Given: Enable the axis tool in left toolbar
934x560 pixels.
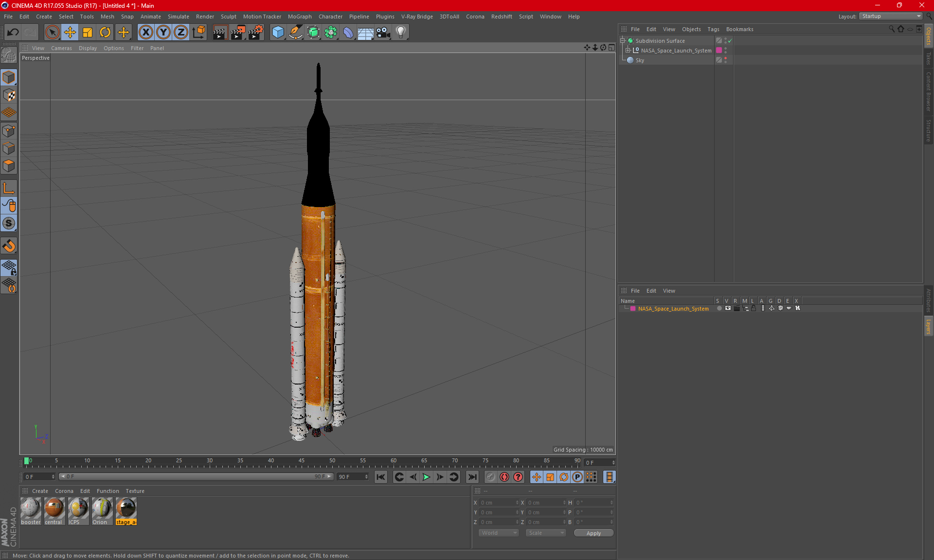Looking at the screenshot, I should (9, 188).
